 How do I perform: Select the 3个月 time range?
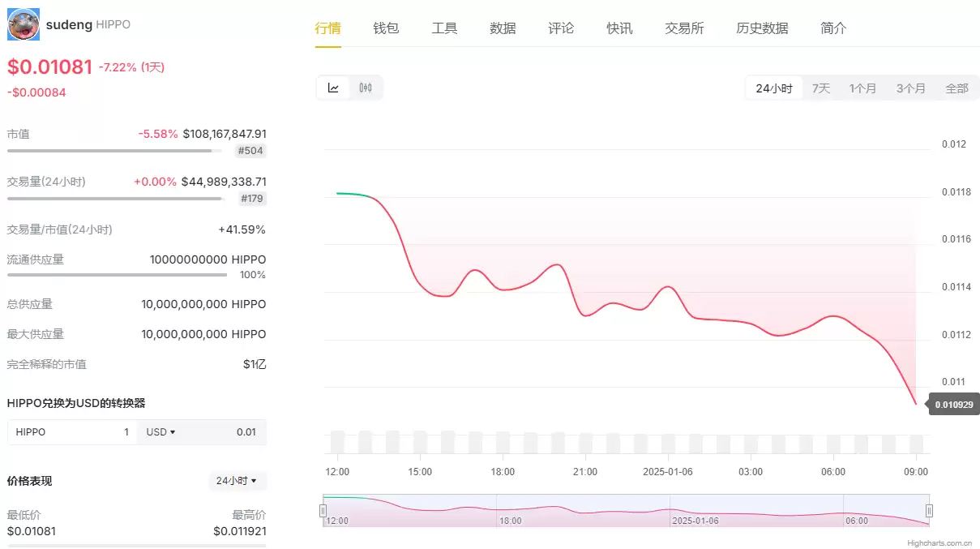[x=910, y=88]
